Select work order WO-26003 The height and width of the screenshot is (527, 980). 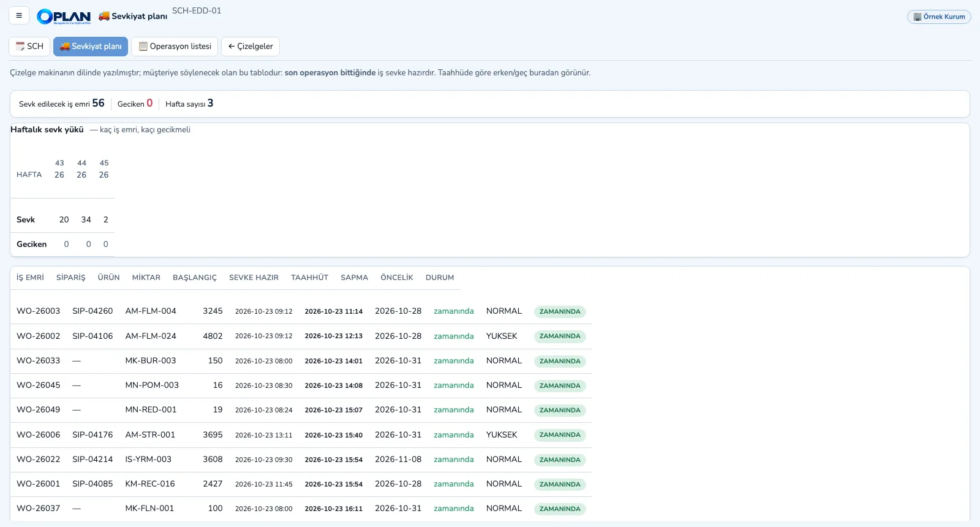point(39,311)
